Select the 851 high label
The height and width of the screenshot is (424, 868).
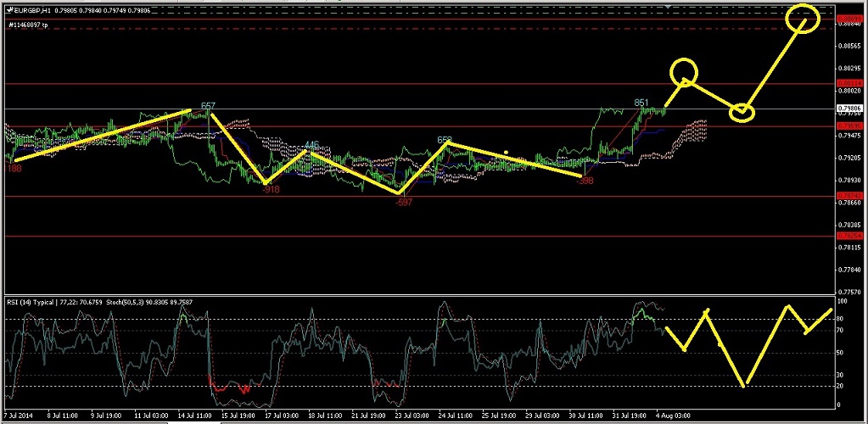(x=641, y=103)
